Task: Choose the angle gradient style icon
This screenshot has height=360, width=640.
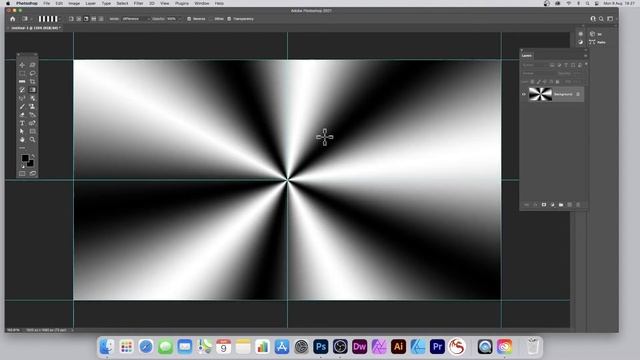Action: click(x=86, y=19)
